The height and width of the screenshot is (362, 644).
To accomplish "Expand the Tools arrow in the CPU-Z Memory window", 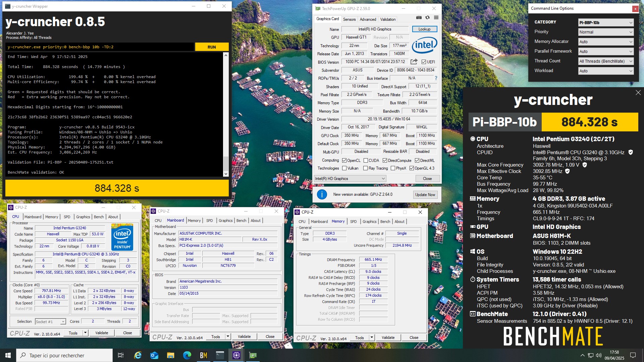I will (x=372, y=338).
